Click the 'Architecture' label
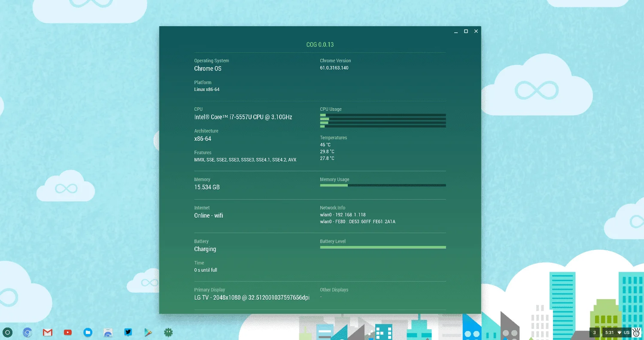This screenshot has height=340, width=644. 206,131
